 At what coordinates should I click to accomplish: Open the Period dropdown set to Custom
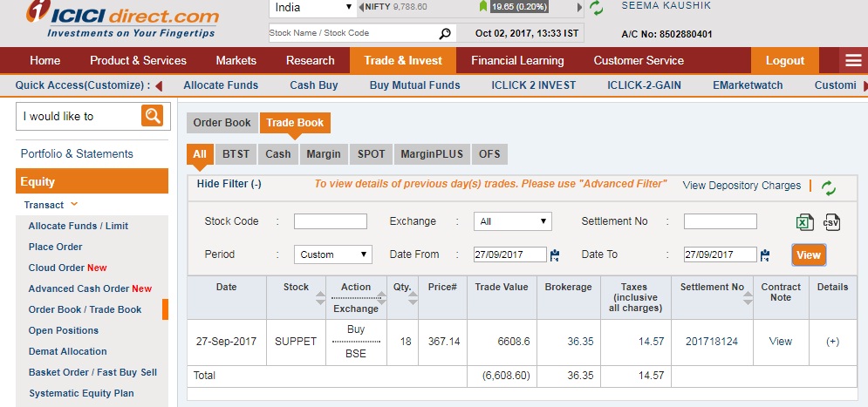click(x=332, y=254)
